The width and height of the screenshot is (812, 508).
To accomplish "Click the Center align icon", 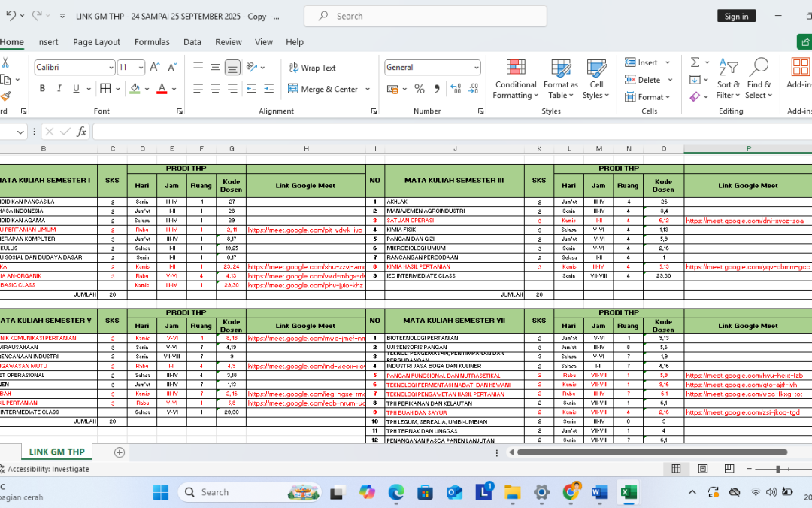I will click(215, 89).
